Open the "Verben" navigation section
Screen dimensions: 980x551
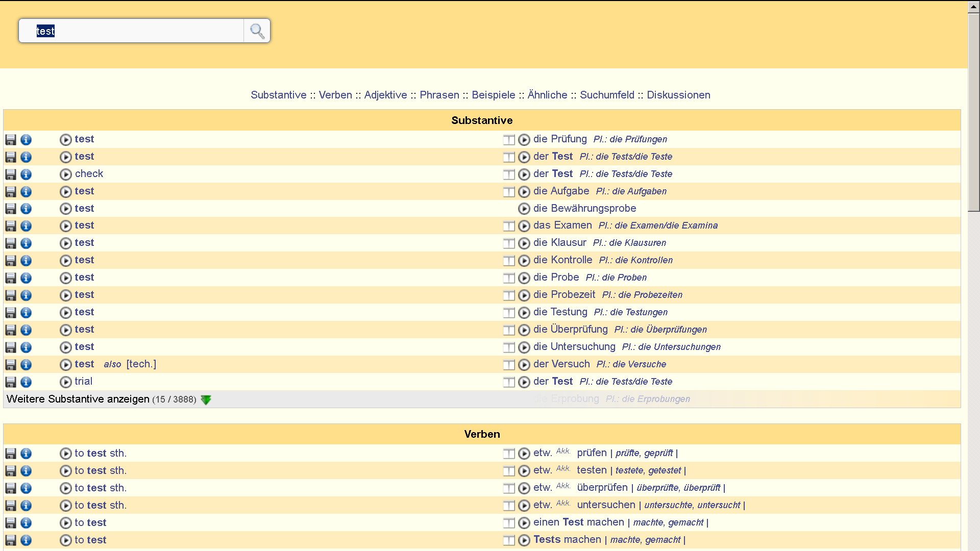pyautogui.click(x=335, y=95)
